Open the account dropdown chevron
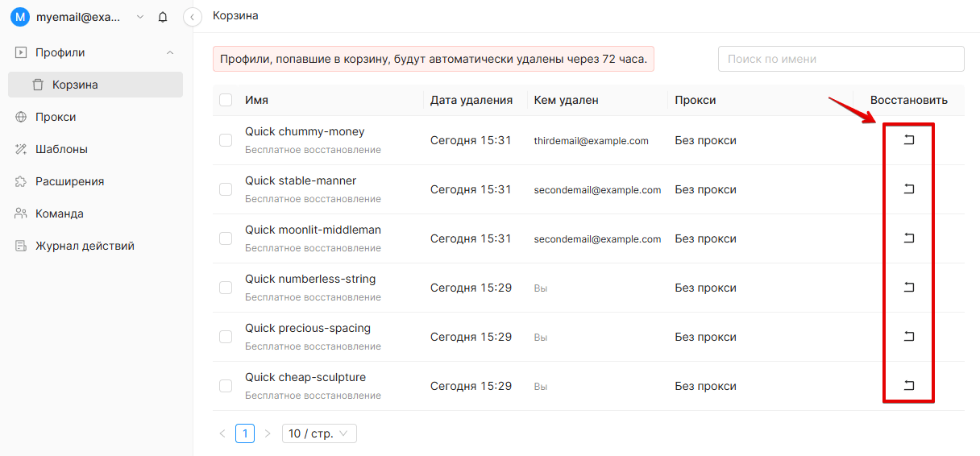Screen dimensions: 980x456 (x=141, y=17)
